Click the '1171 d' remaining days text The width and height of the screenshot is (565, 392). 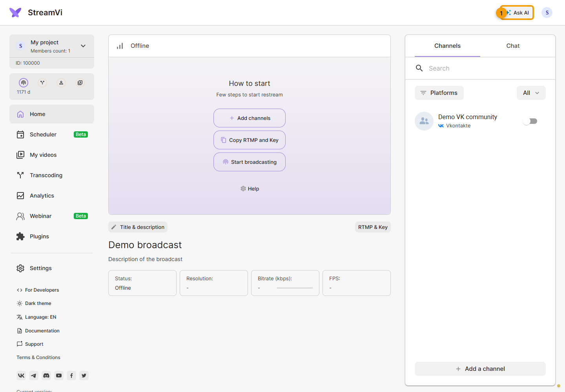tap(24, 92)
